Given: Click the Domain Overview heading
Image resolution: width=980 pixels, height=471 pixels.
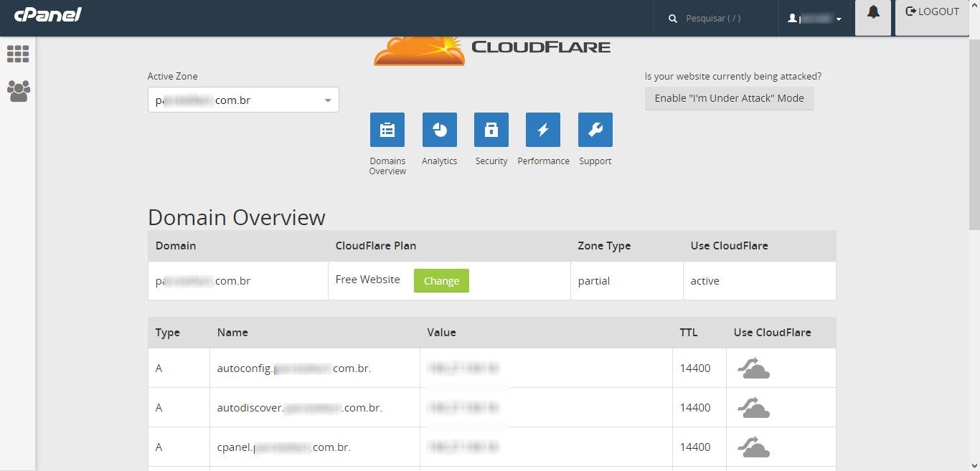Looking at the screenshot, I should point(236,217).
